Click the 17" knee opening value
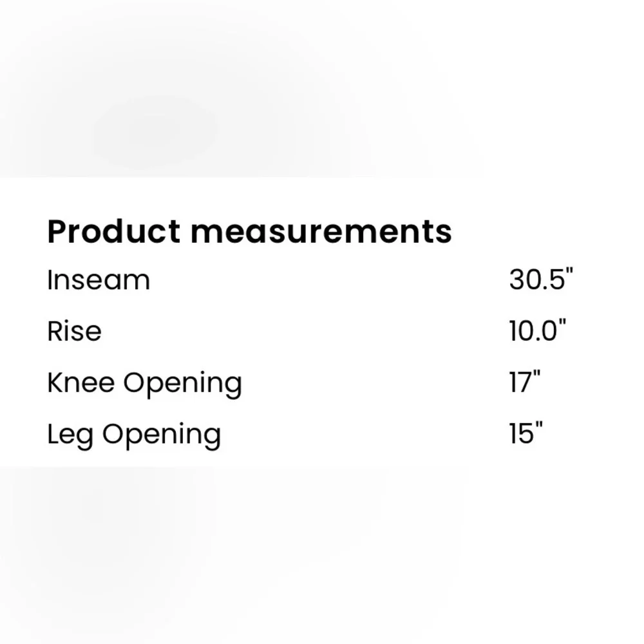Screen dimensions: 644x644 [524, 383]
